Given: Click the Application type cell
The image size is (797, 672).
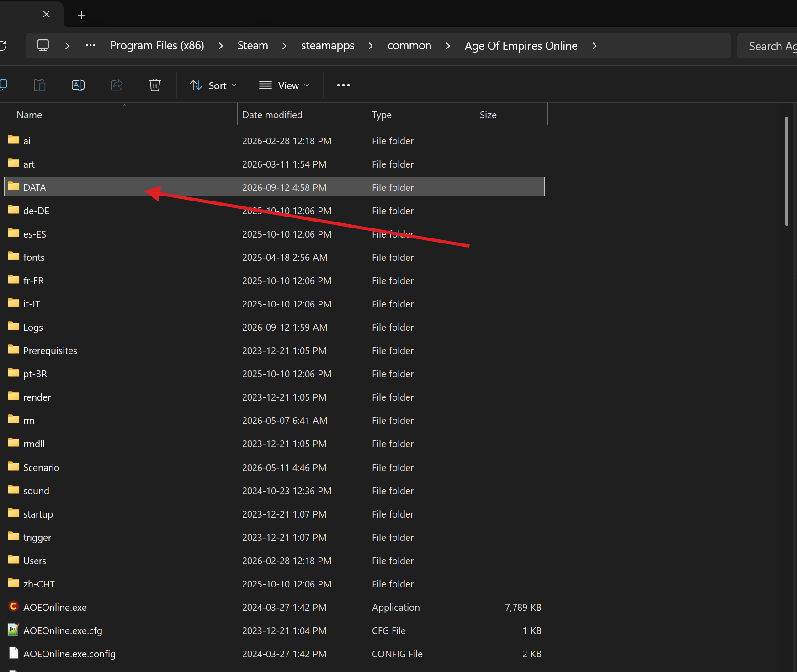Looking at the screenshot, I should [x=396, y=608].
